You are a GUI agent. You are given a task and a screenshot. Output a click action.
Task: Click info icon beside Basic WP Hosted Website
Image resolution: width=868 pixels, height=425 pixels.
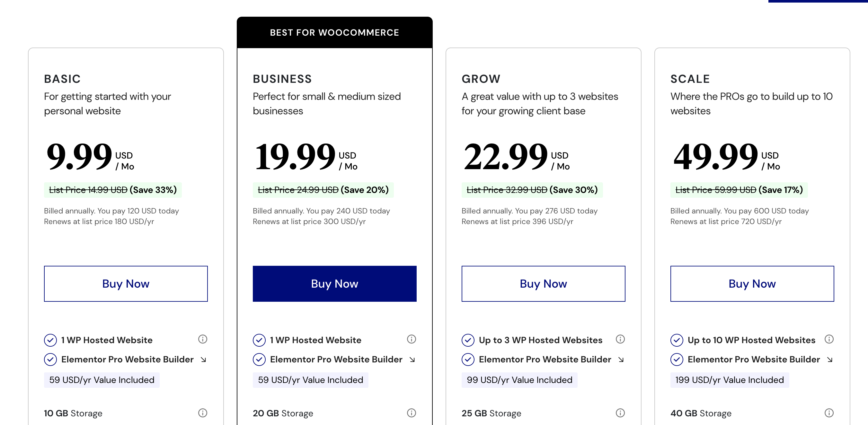point(202,339)
